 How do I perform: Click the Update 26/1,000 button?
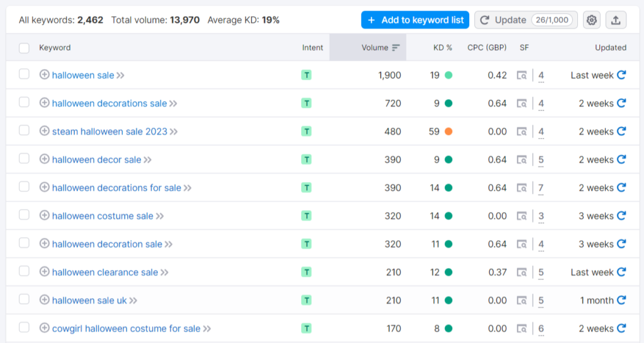click(x=526, y=19)
